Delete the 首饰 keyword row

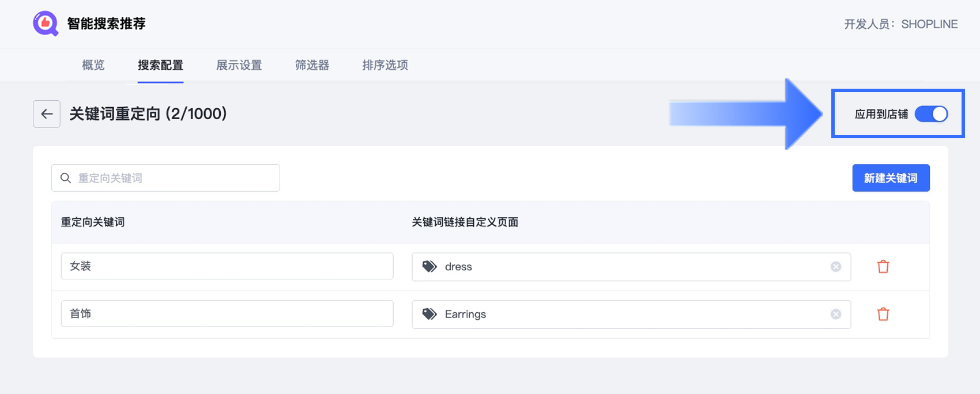(x=883, y=314)
